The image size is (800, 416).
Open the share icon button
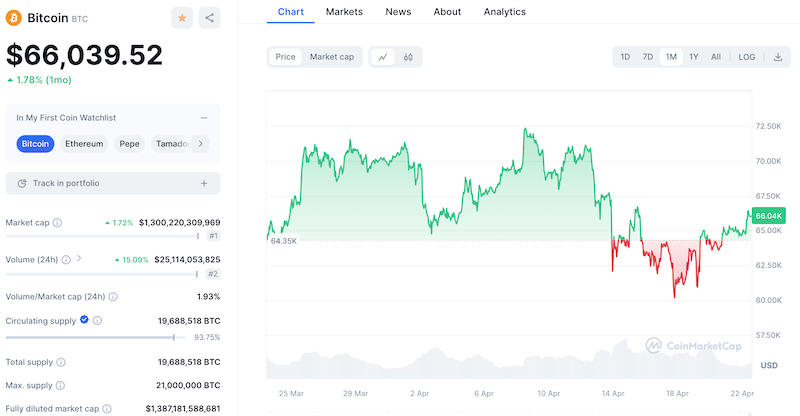click(x=210, y=18)
